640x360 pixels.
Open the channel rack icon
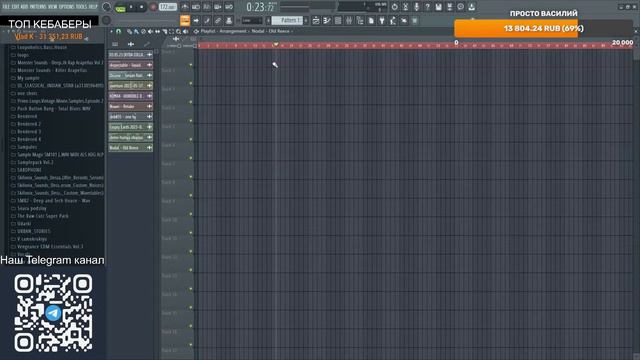point(338,20)
